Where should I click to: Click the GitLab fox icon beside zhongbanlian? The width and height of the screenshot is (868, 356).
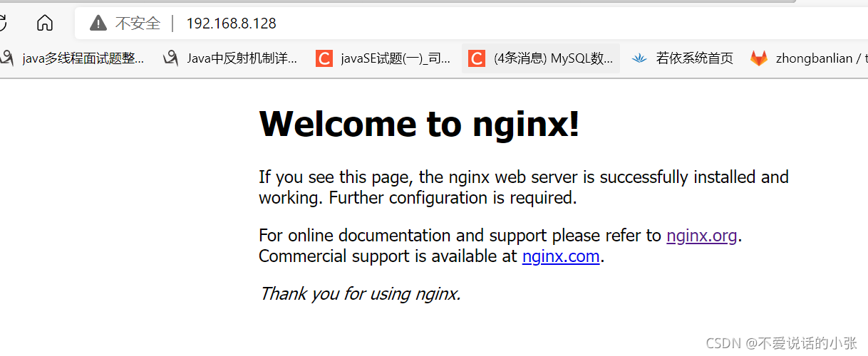[759, 58]
